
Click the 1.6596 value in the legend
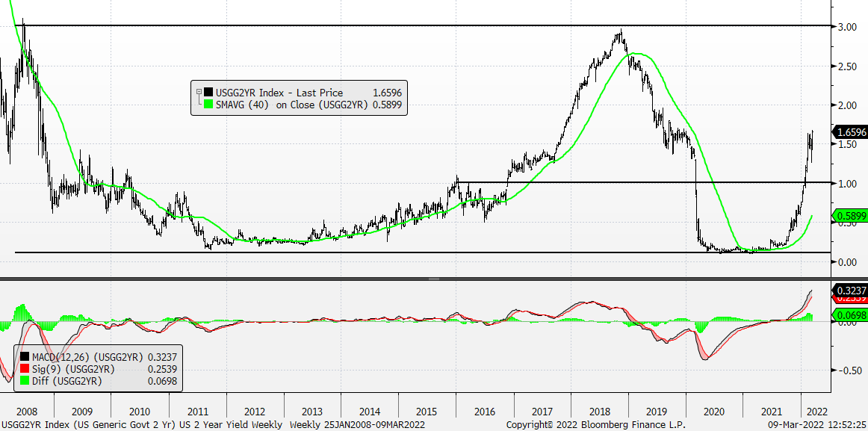[x=388, y=93]
